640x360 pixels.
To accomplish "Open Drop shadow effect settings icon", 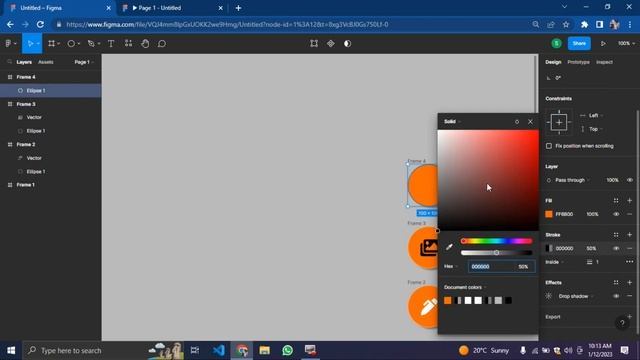I will [x=549, y=296].
